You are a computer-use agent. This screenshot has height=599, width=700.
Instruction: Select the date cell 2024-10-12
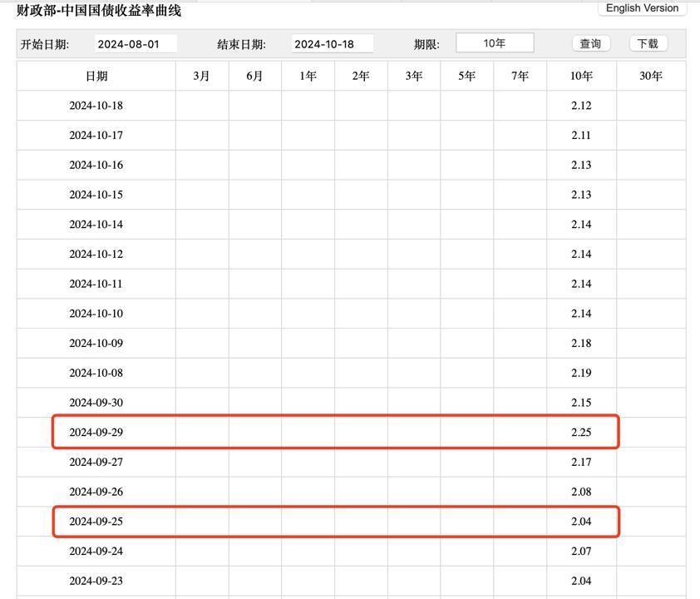coord(96,255)
